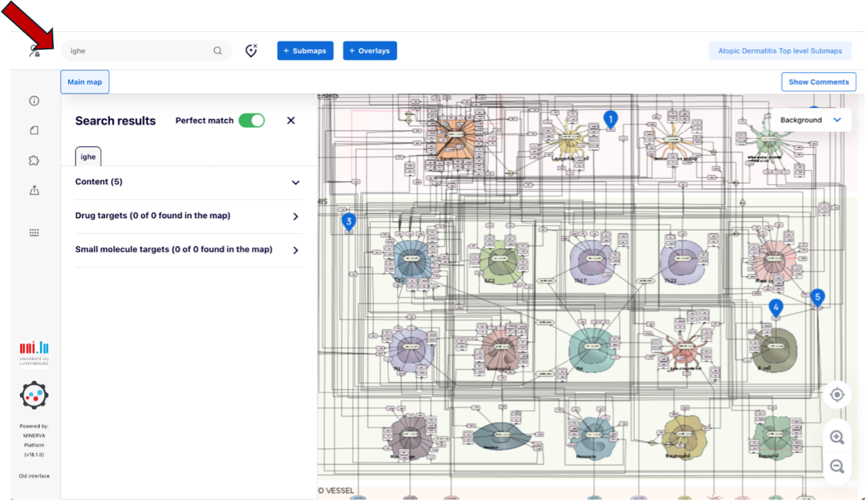Click the search magnifier icon
Image resolution: width=868 pixels, height=502 pixels.
pos(218,51)
